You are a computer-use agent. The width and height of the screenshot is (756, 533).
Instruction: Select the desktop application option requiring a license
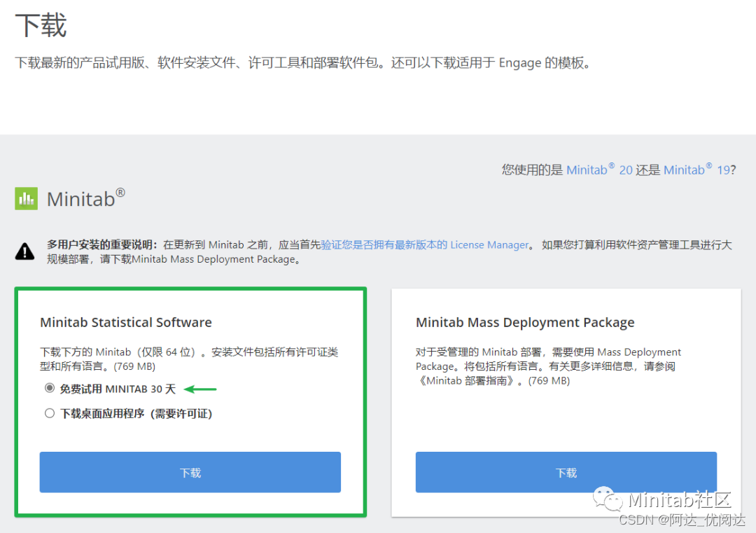49,413
